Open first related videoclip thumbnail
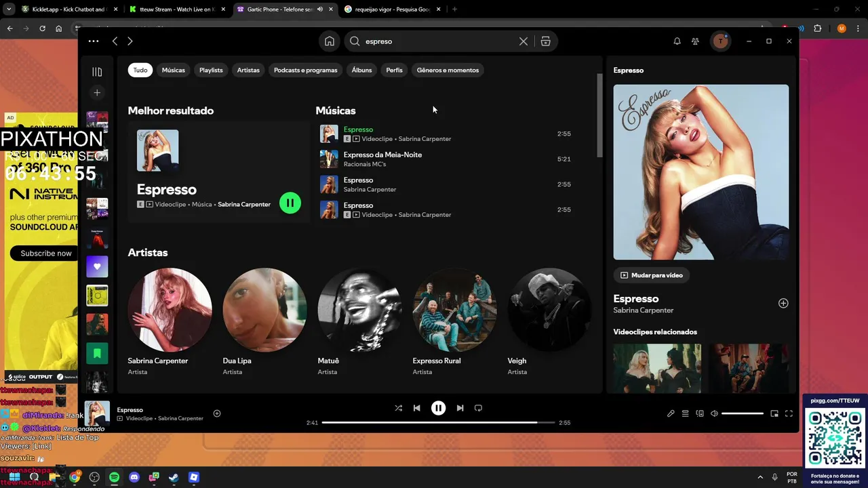The image size is (868, 488). coord(657,368)
